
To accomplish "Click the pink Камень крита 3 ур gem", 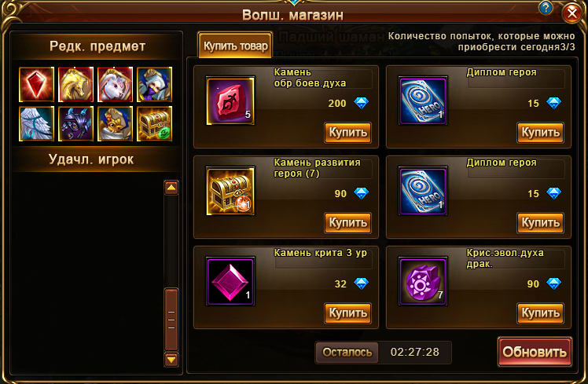I will point(230,281).
